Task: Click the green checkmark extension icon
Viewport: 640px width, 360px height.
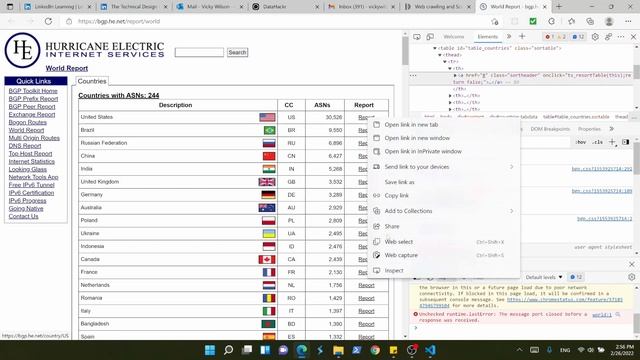Action: click(533, 21)
